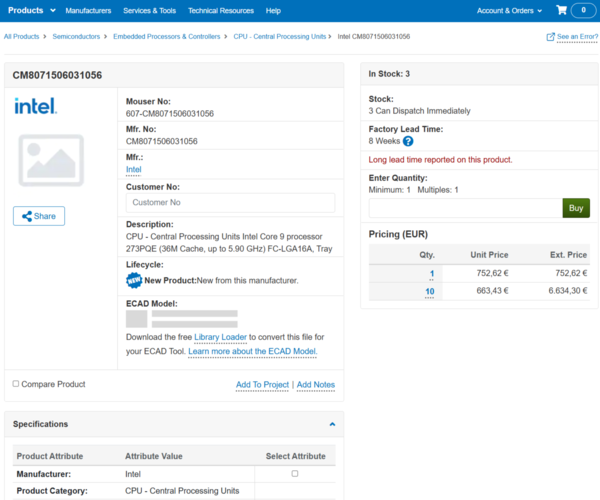This screenshot has width=600, height=500.
Task: Click the Select Attribute column header
Action: coord(295,456)
